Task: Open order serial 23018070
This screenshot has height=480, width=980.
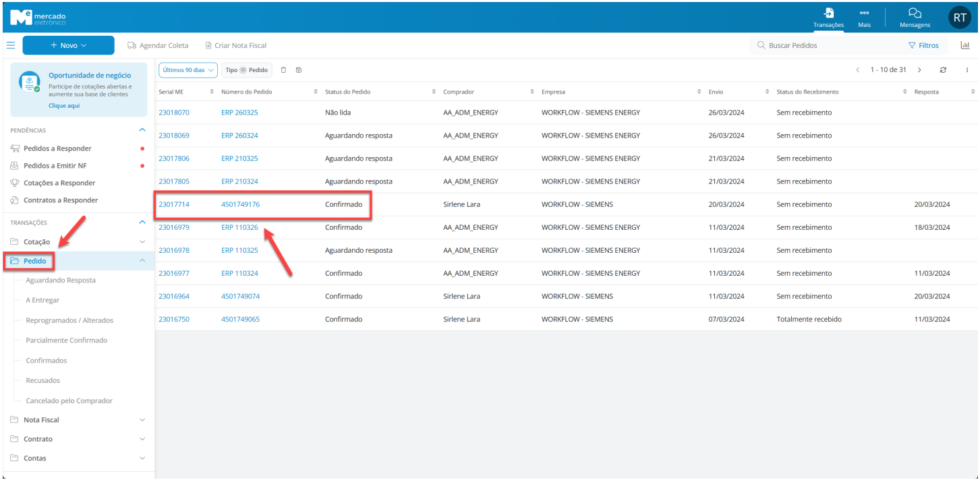Action: 174,113
